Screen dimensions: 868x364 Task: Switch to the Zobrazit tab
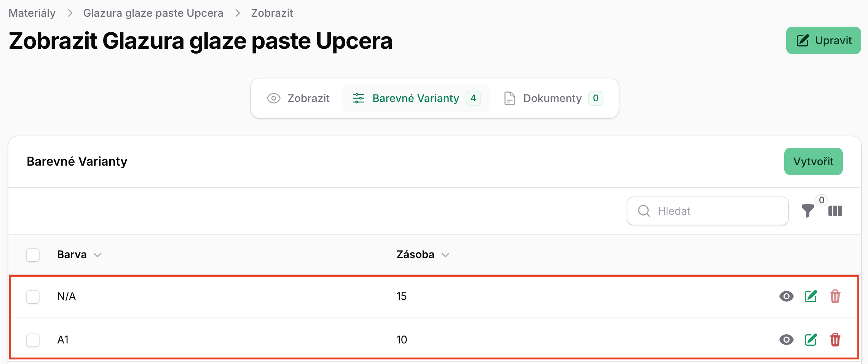(x=298, y=98)
